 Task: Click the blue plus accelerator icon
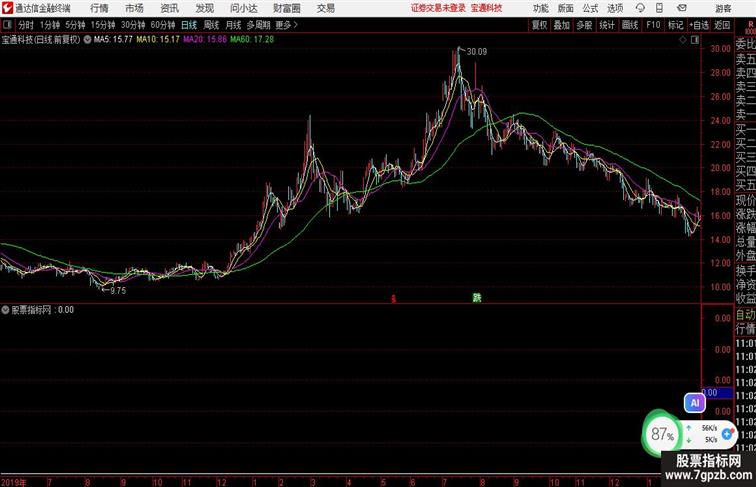pos(727,434)
